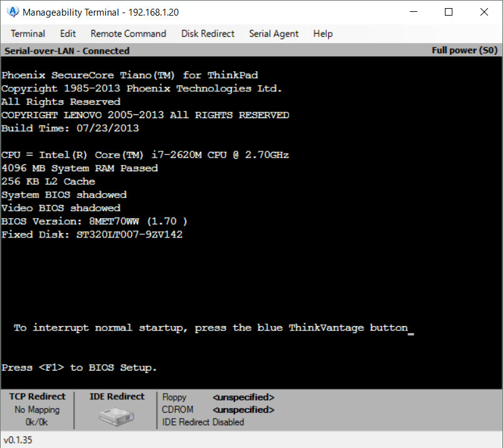Image resolution: width=503 pixels, height=448 pixels.
Task: Click the Full power (S0) indicator
Action: pyautogui.click(x=464, y=51)
